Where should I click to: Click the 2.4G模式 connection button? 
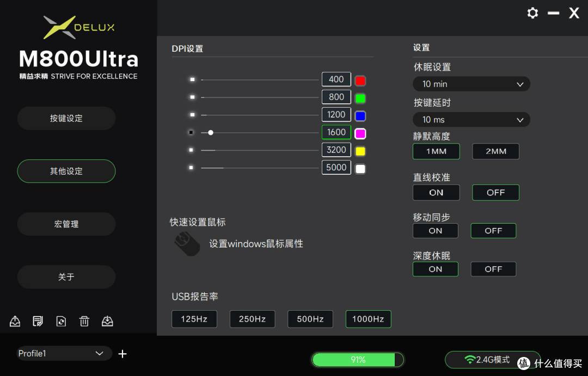492,360
